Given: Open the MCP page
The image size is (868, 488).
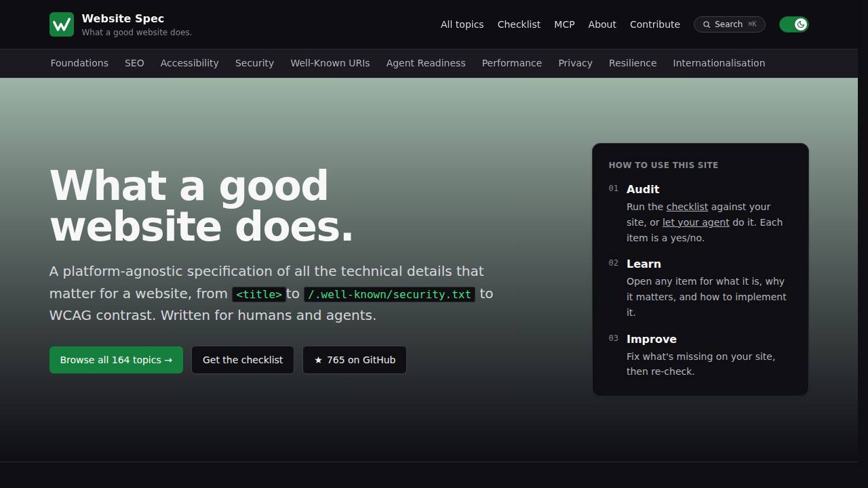Looking at the screenshot, I should click(564, 24).
